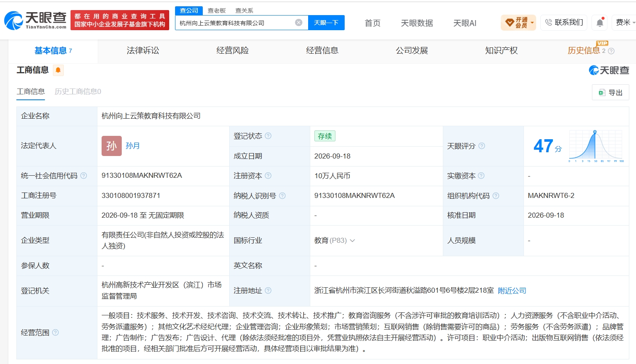Click the organization code MAKNRWT6-2
The image size is (636, 364).
[551, 195]
